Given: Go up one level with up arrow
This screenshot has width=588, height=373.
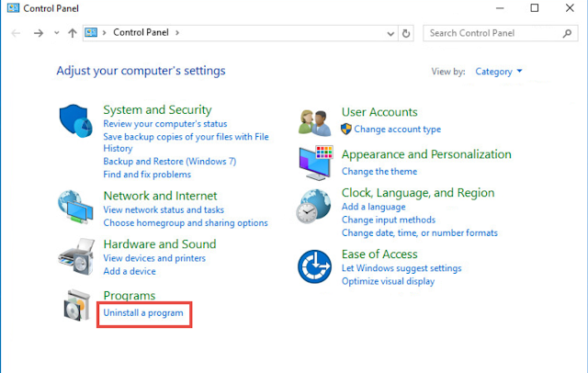Looking at the screenshot, I should (x=73, y=33).
